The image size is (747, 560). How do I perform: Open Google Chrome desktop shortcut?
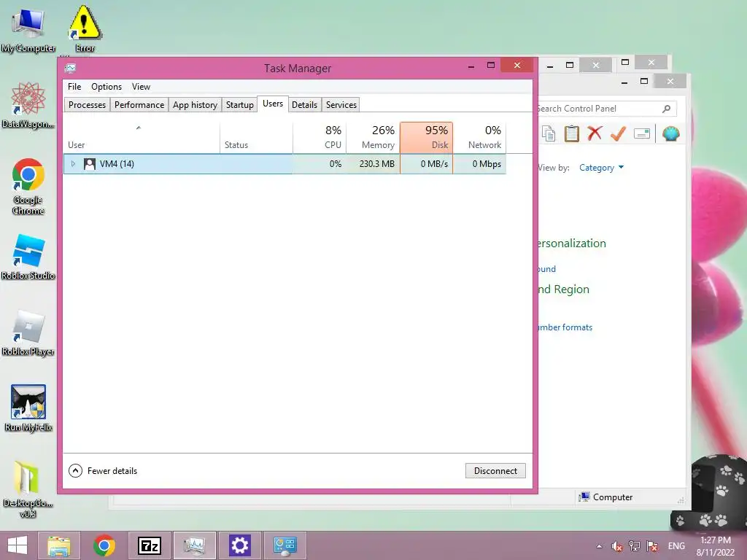(28, 186)
